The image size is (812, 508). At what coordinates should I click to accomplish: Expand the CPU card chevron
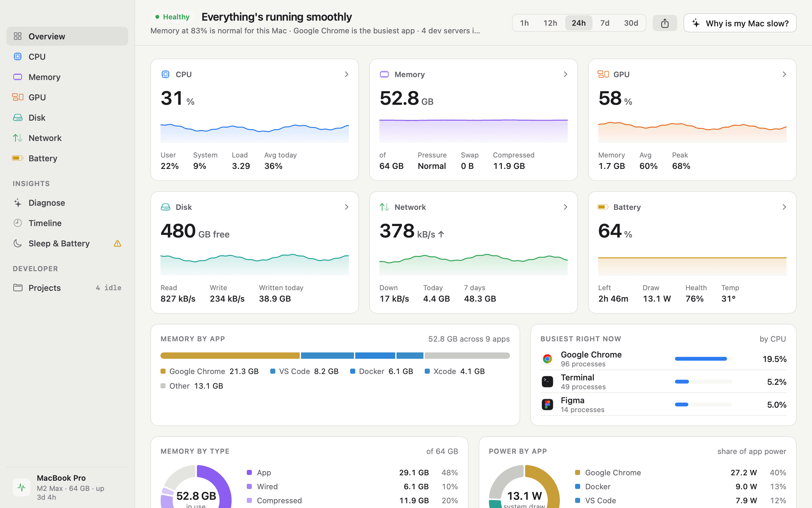(x=347, y=74)
